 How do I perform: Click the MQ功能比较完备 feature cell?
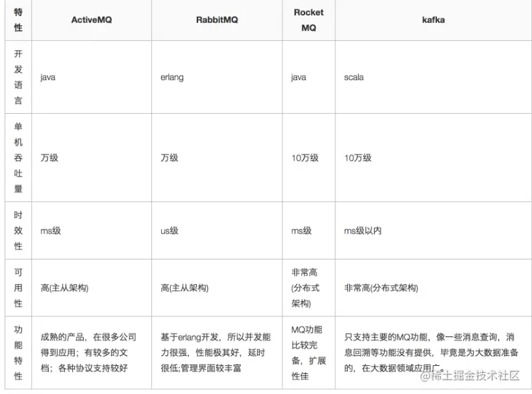click(308, 353)
